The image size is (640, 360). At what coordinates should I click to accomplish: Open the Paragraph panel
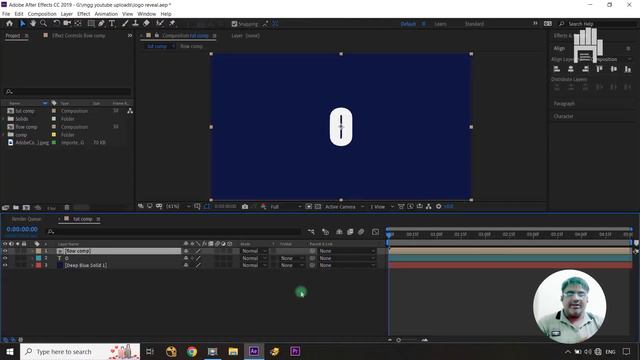564,104
